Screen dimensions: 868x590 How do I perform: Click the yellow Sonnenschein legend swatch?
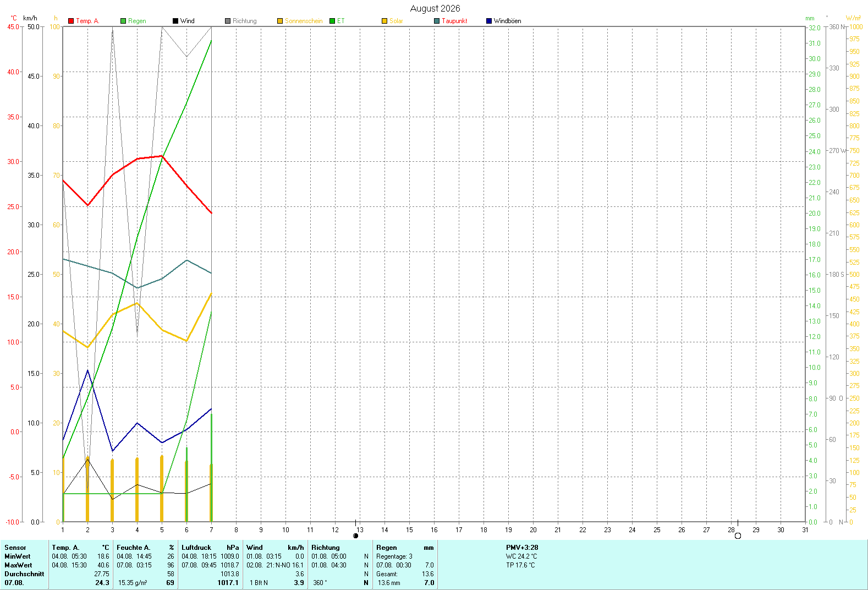tap(280, 21)
